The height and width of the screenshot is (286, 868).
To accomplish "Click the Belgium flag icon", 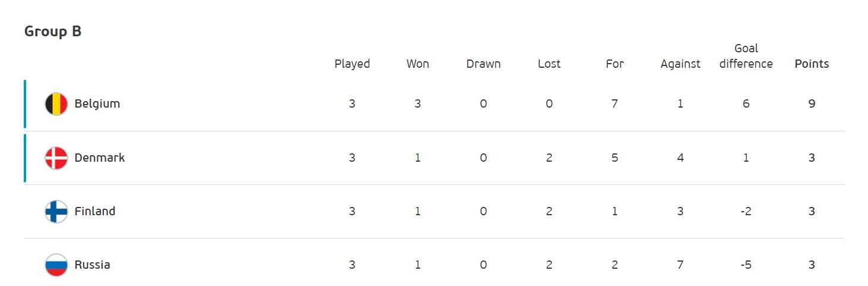I will coord(56,104).
